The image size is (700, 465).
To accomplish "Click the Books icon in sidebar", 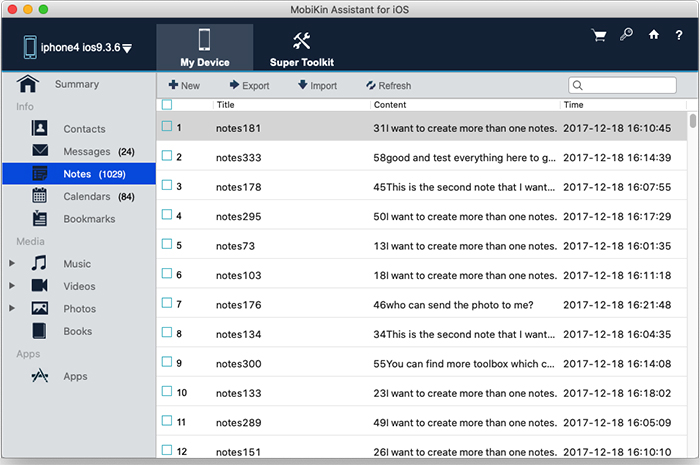I will [x=39, y=331].
